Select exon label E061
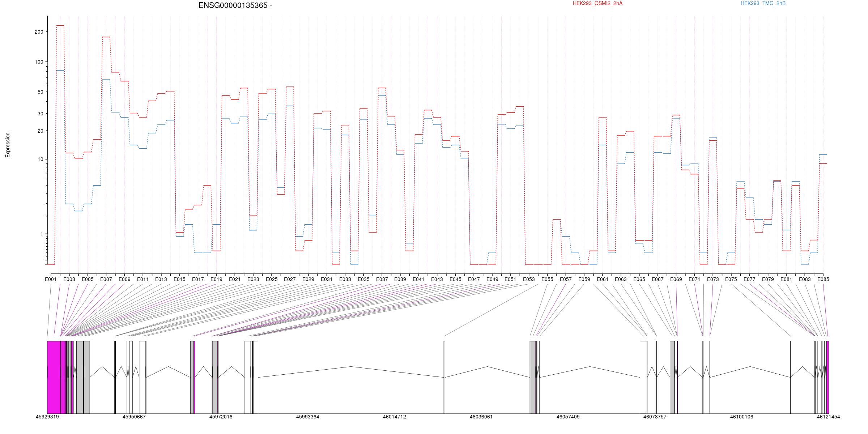The image size is (868, 434). (603, 279)
